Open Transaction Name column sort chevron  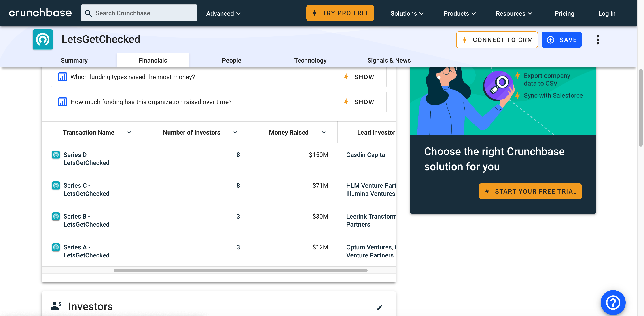tap(129, 132)
